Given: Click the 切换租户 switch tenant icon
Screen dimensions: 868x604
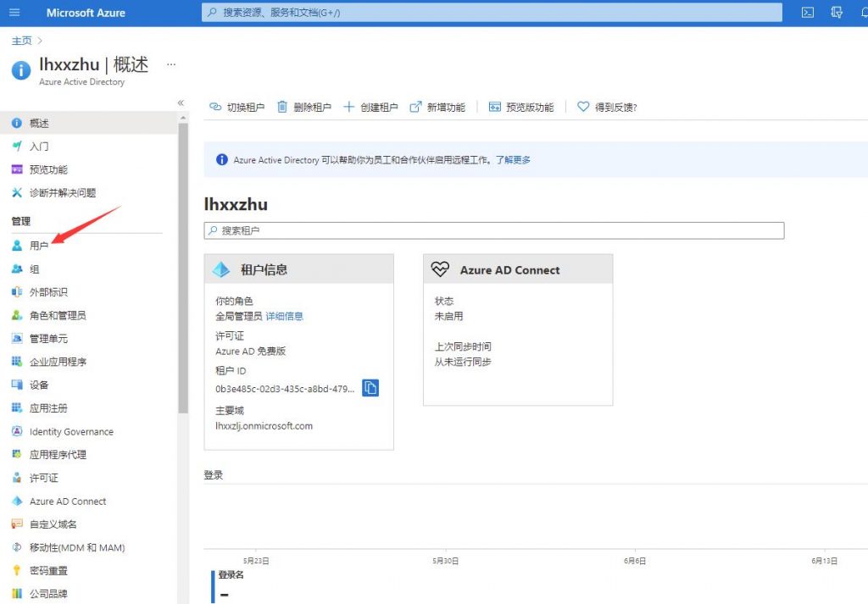Looking at the screenshot, I should (215, 107).
